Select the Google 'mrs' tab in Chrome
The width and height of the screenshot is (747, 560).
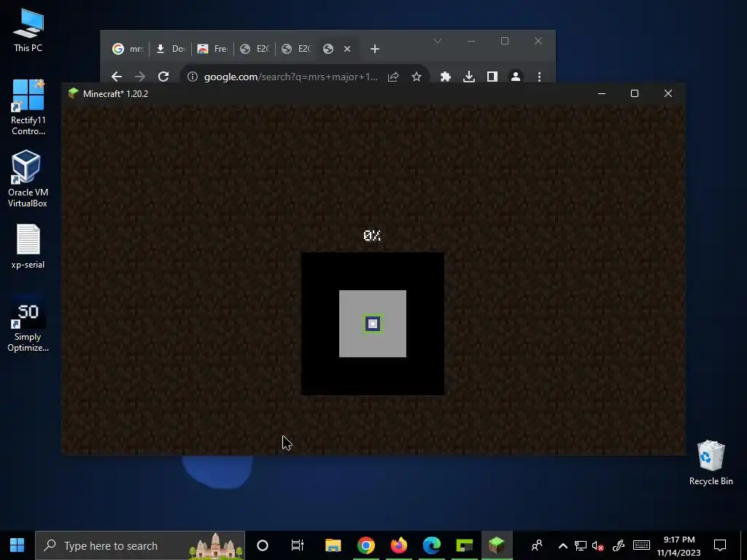pyautogui.click(x=128, y=49)
